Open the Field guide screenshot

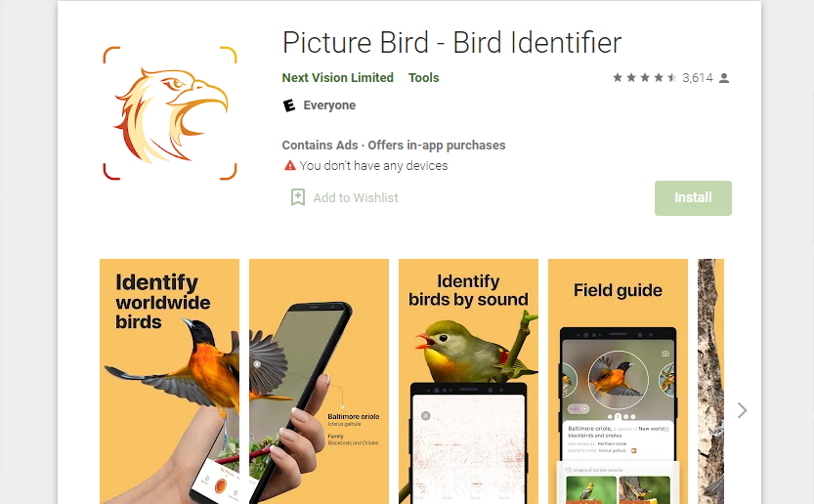coord(618,382)
